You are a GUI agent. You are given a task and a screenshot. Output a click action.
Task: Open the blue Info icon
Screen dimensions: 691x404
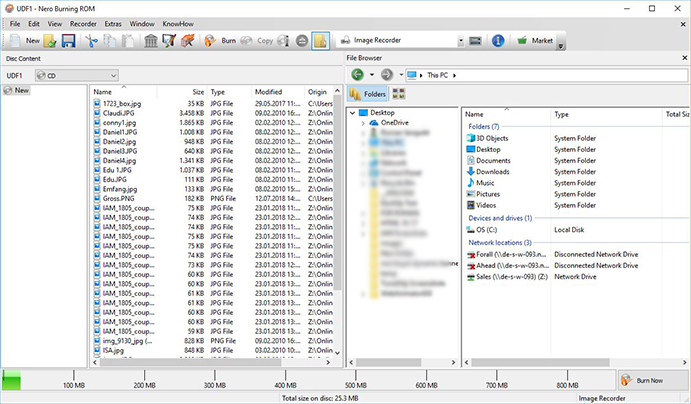(x=498, y=41)
